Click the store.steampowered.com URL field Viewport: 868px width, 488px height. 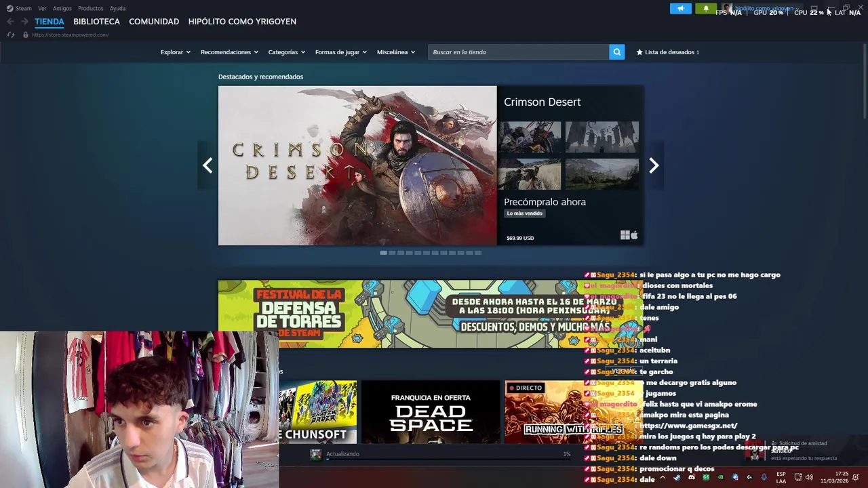(70, 35)
